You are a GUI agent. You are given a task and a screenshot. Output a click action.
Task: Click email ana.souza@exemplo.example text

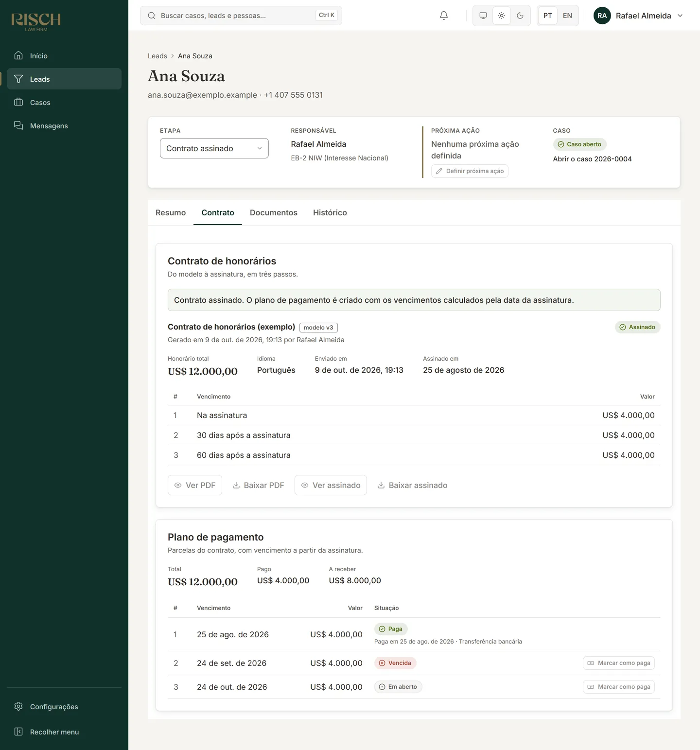[x=202, y=95]
